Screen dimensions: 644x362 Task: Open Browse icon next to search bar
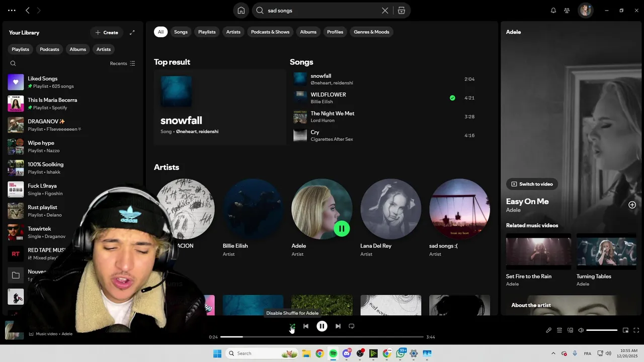click(x=401, y=11)
